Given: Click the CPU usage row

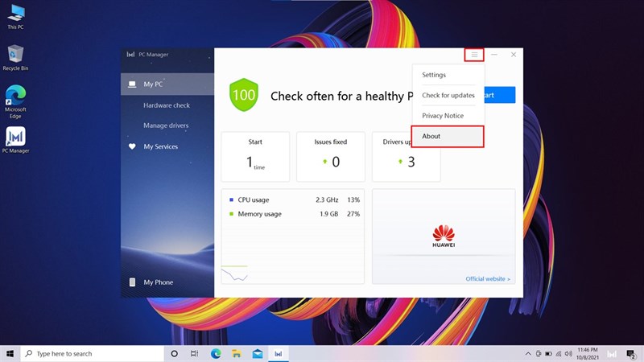Looking at the screenshot, I should click(294, 200).
